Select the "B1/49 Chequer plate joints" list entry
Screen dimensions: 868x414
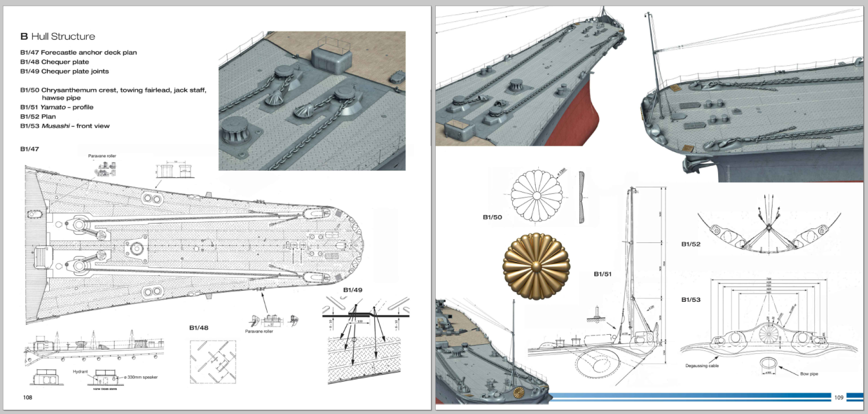[64, 71]
